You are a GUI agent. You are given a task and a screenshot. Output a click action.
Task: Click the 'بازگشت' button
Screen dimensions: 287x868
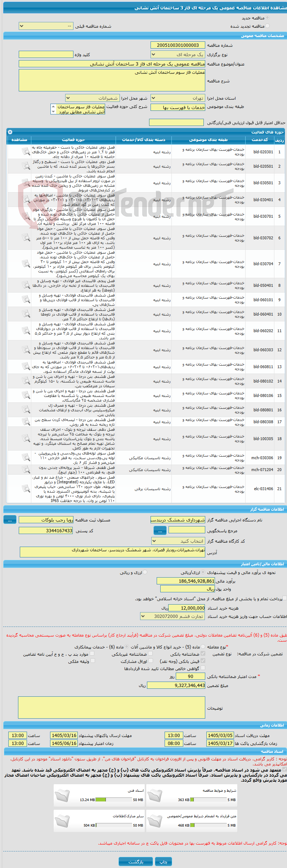pyautogui.click(x=136, y=862)
